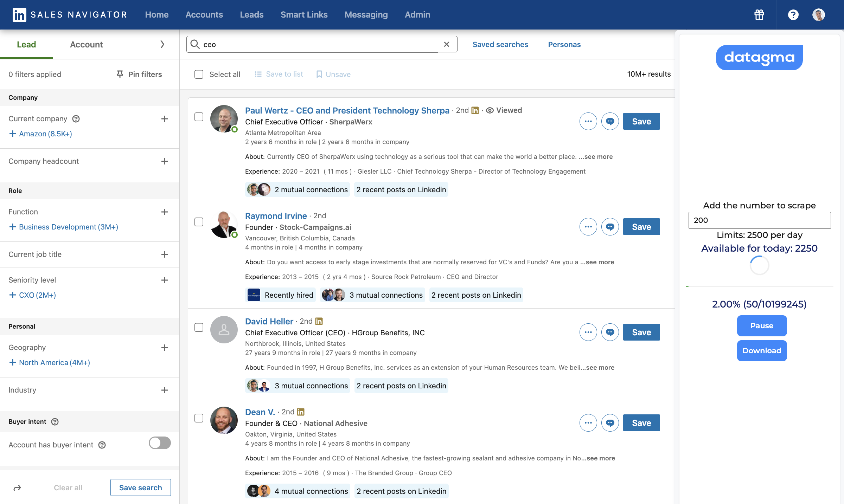Expand the Seniority level filter

164,280
